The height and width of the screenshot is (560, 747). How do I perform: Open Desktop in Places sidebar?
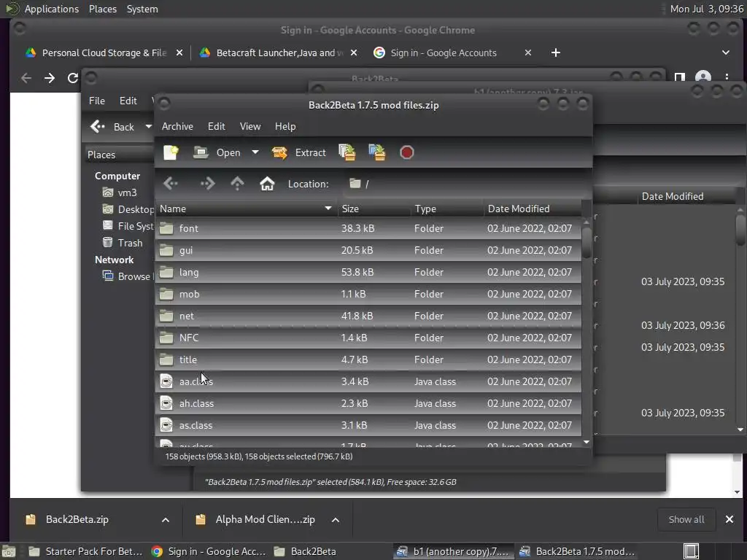[x=128, y=209]
